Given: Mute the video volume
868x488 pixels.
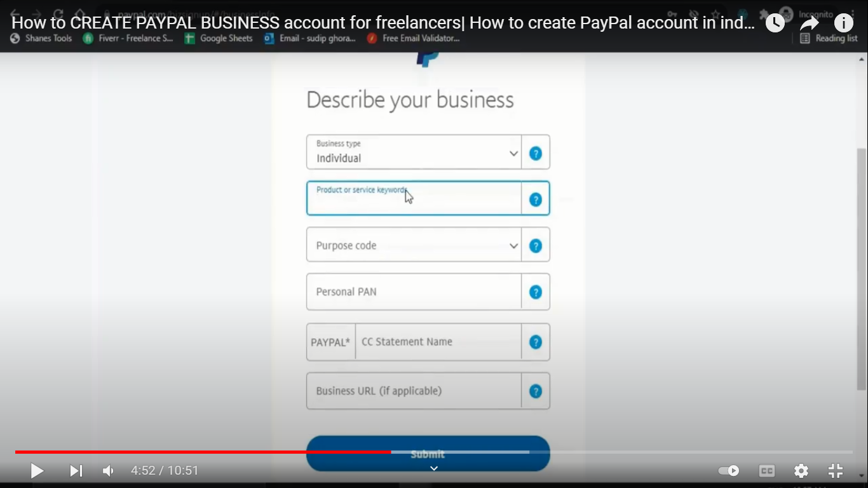Looking at the screenshot, I should pyautogui.click(x=109, y=471).
